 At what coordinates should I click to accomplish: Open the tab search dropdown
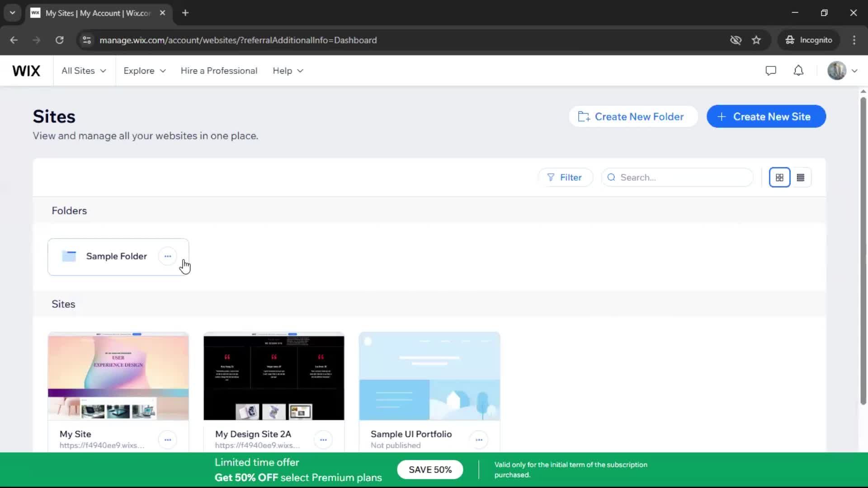click(13, 13)
